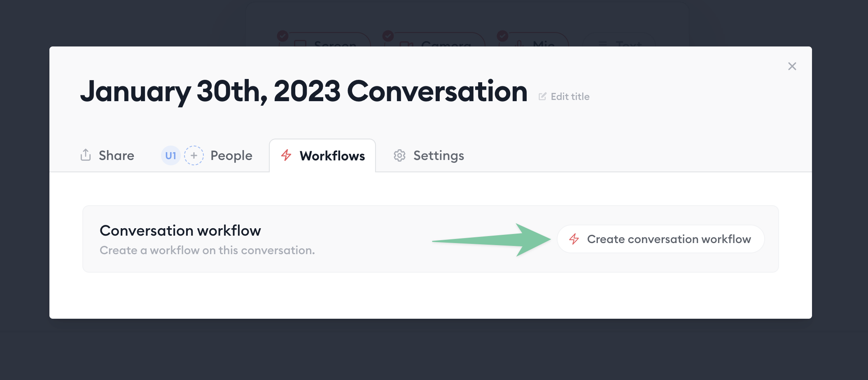This screenshot has width=868, height=380.
Task: Click the Share upload icon
Action: 86,155
